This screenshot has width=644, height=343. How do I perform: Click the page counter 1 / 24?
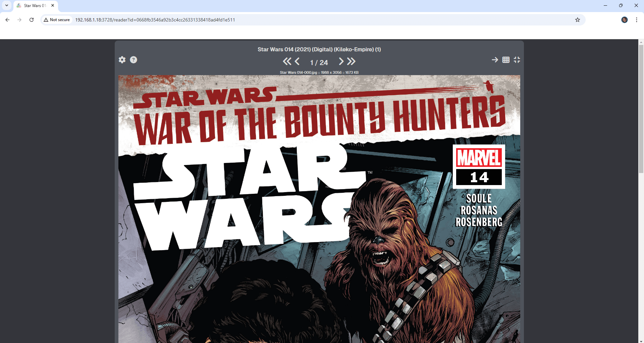(x=319, y=62)
